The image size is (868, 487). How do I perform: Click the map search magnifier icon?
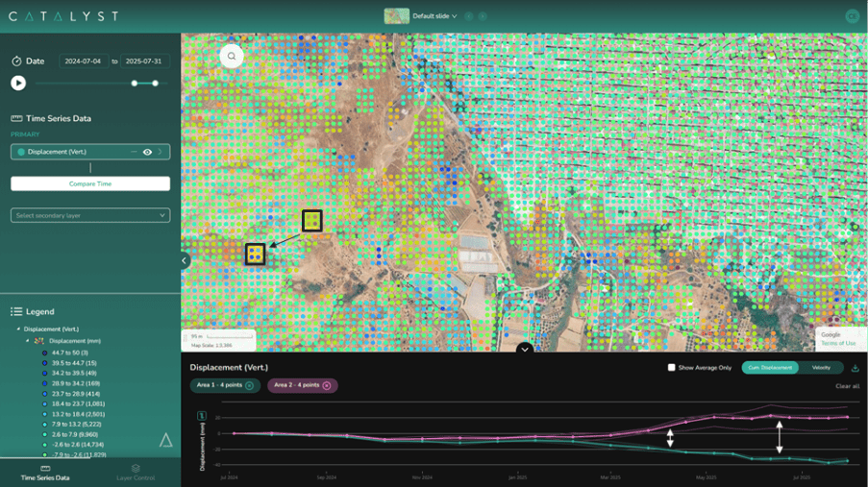[232, 56]
